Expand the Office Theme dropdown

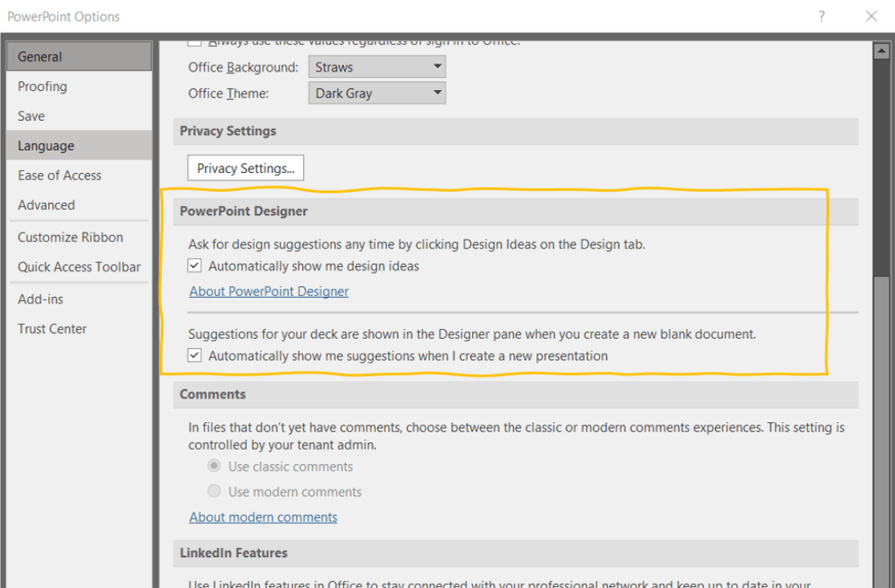pyautogui.click(x=376, y=93)
